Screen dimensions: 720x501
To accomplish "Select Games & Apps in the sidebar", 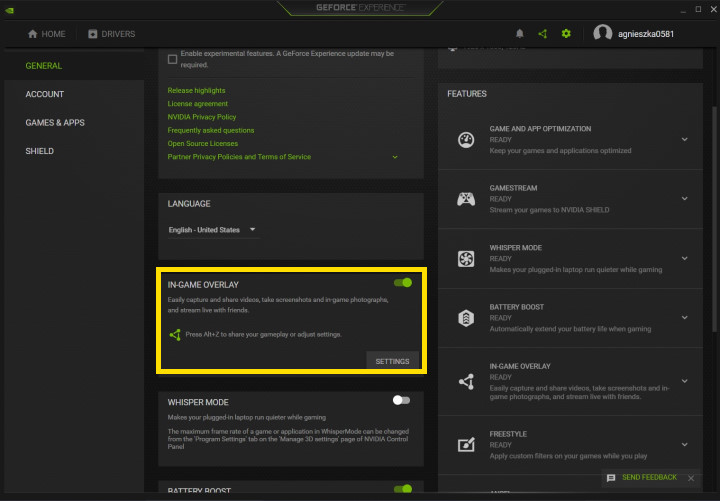I will pyautogui.click(x=55, y=122).
